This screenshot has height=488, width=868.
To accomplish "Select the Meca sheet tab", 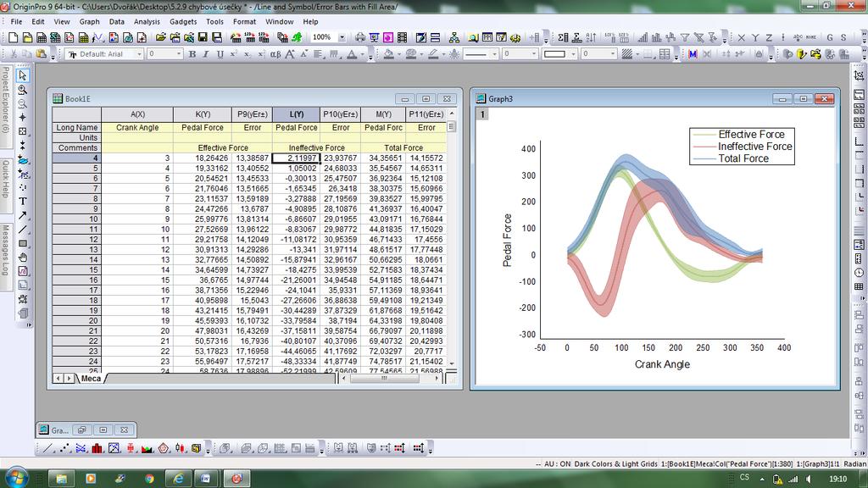I will pos(91,379).
